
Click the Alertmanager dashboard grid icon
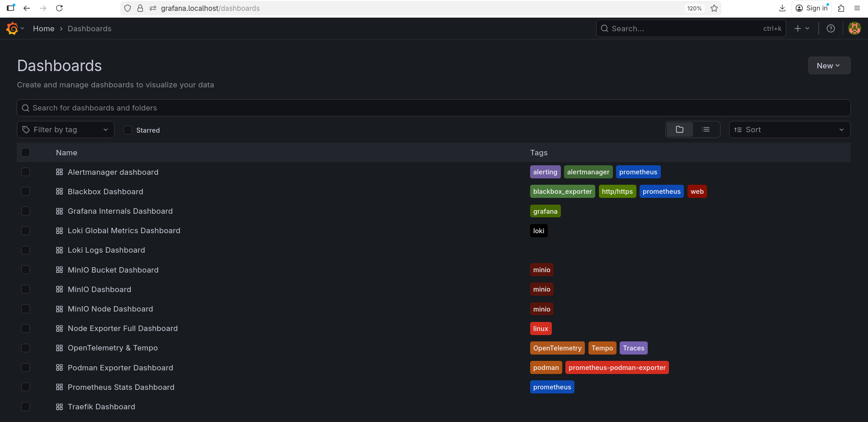[59, 172]
